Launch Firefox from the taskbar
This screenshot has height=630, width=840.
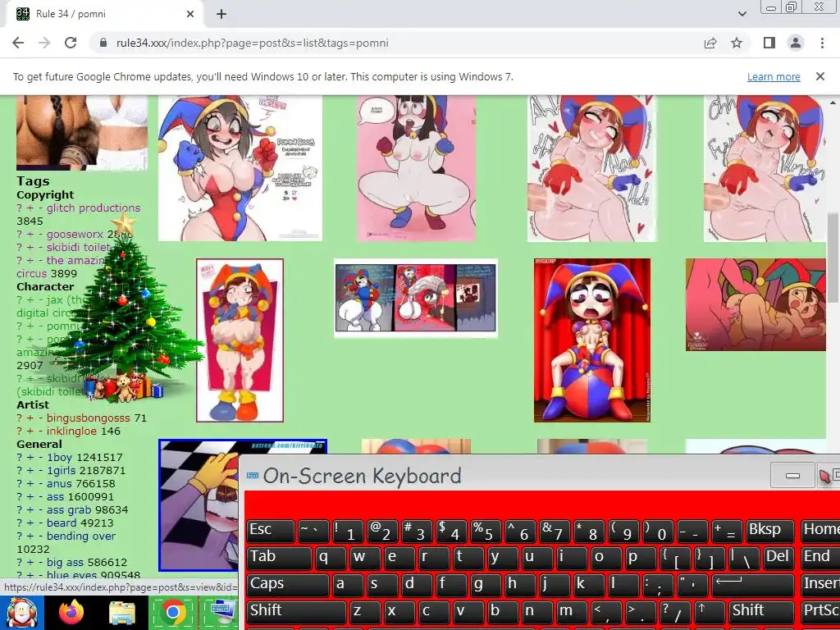[72, 614]
